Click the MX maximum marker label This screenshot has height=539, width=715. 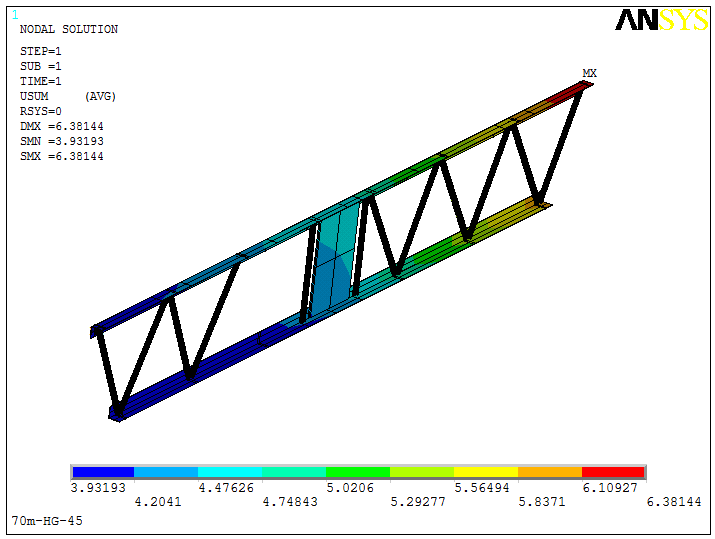[590, 73]
